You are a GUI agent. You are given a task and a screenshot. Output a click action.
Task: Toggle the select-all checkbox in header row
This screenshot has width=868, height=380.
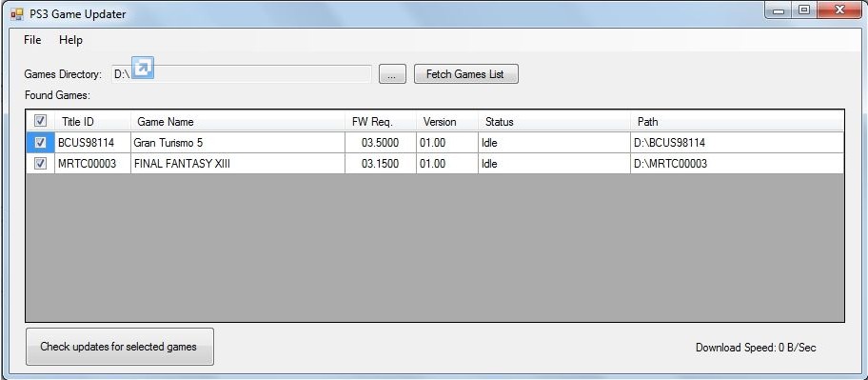point(40,121)
